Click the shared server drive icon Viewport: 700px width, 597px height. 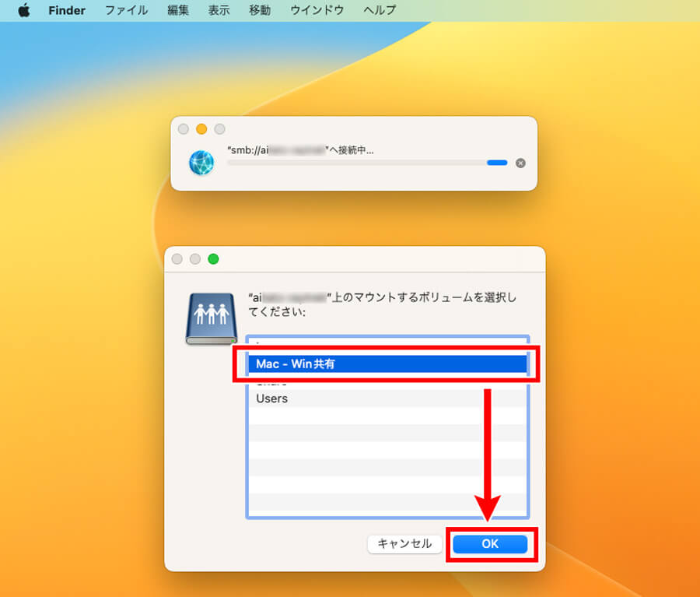211,318
